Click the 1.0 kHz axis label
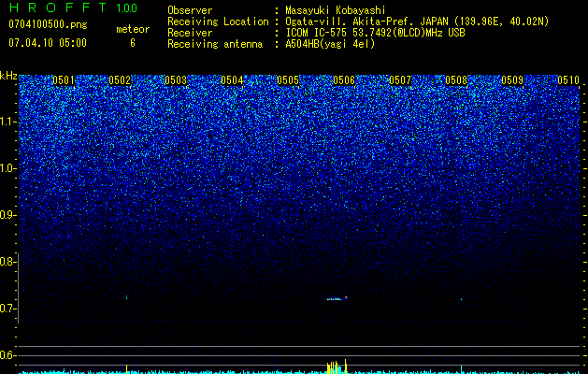Viewport: 588px width, 374px height. click(x=7, y=168)
